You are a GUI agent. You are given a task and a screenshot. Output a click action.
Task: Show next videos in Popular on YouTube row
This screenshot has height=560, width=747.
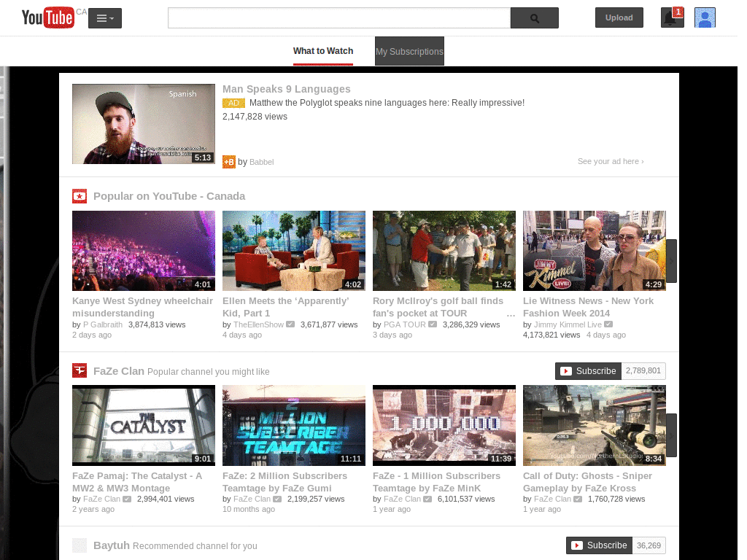[x=671, y=261]
